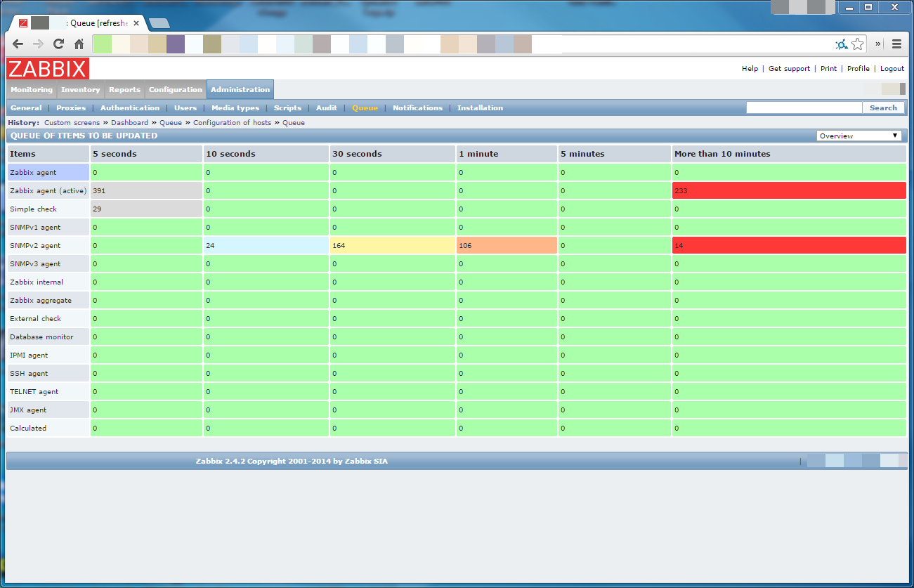Screen dimensions: 914x588
Task: Open a new browser tab
Action: tap(159, 23)
